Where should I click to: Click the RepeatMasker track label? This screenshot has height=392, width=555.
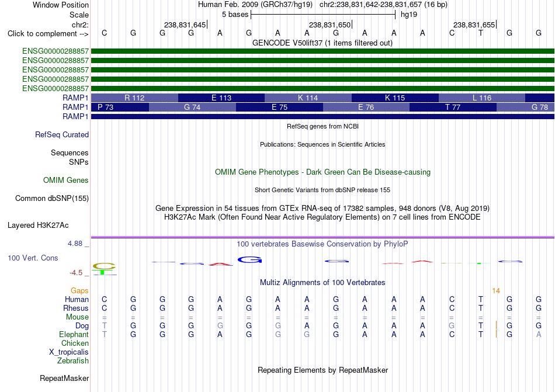64,378
